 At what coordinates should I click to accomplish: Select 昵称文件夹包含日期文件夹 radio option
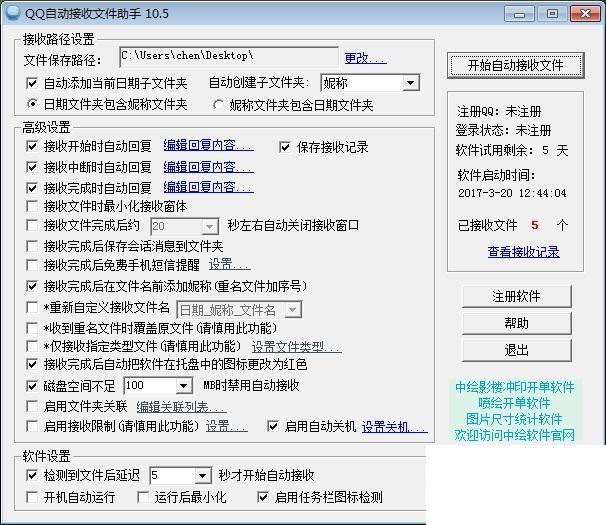(x=218, y=105)
